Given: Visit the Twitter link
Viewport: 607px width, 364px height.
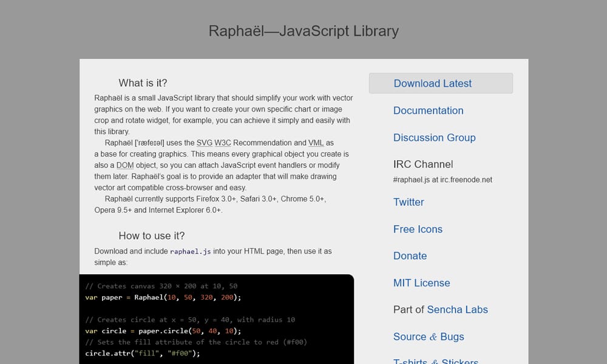Looking at the screenshot, I should point(409,202).
